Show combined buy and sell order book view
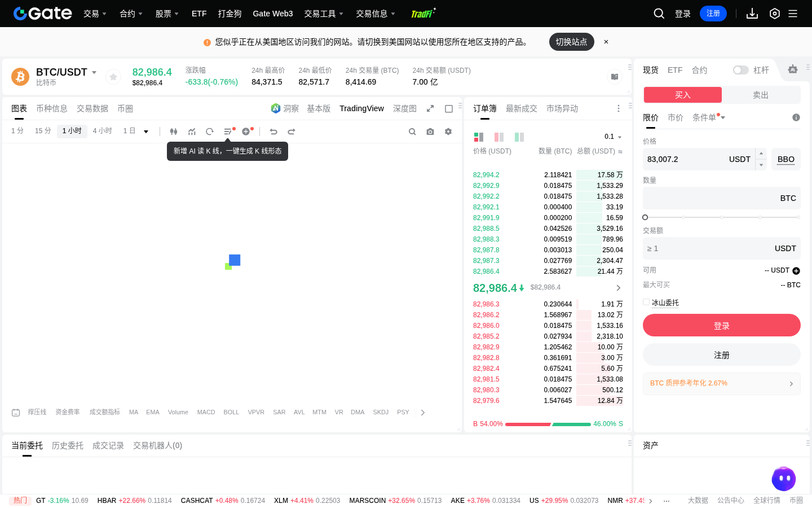 pyautogui.click(x=479, y=137)
